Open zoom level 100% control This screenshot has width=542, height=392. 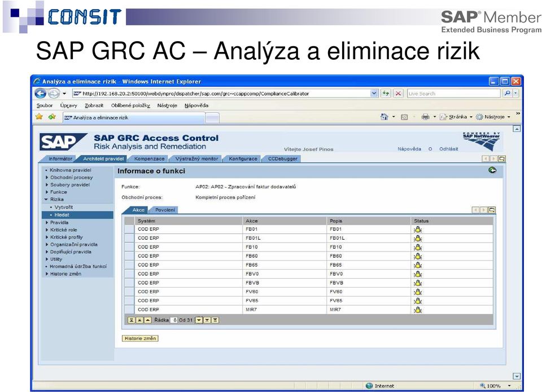click(495, 386)
